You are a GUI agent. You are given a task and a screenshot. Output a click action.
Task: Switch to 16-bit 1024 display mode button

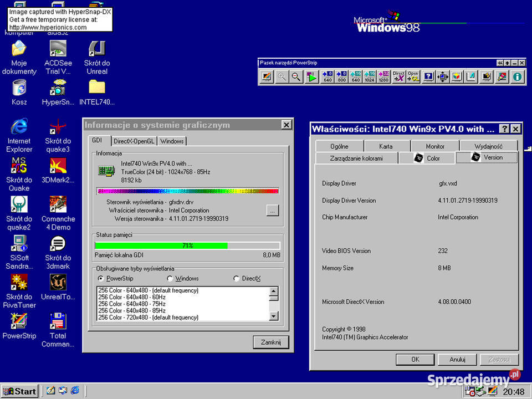click(x=370, y=76)
